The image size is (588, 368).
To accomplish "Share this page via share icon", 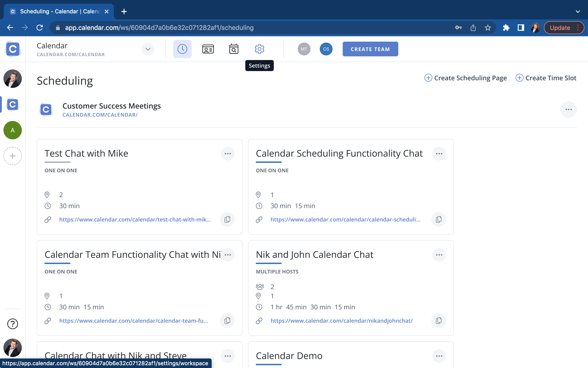I will (473, 28).
